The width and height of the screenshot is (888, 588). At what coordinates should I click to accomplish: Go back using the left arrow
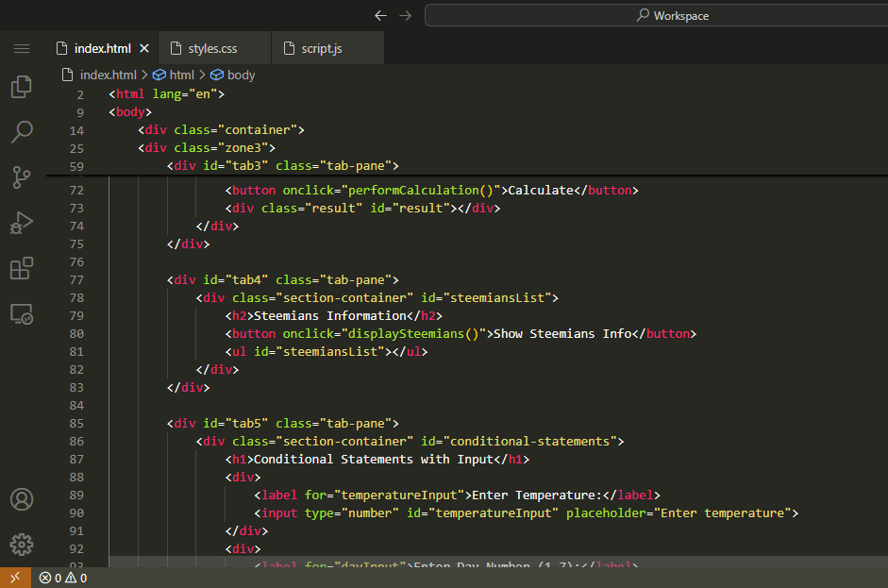[380, 15]
